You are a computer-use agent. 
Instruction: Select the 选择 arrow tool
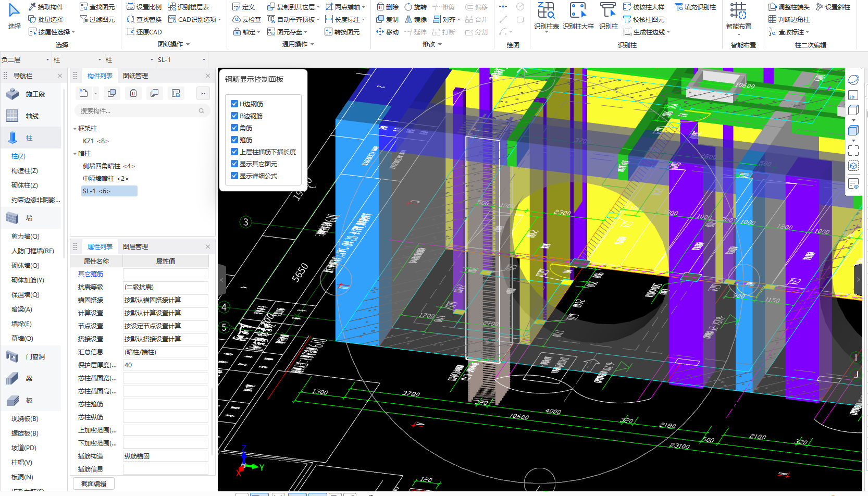14,16
